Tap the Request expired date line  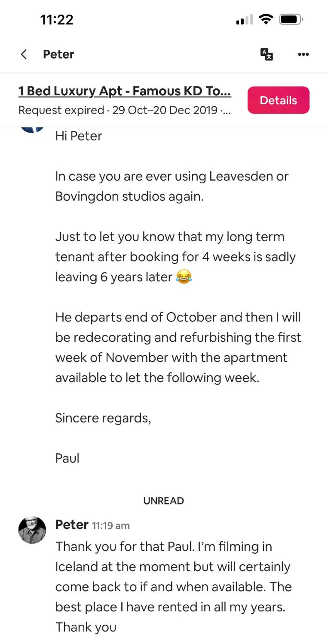(124, 110)
